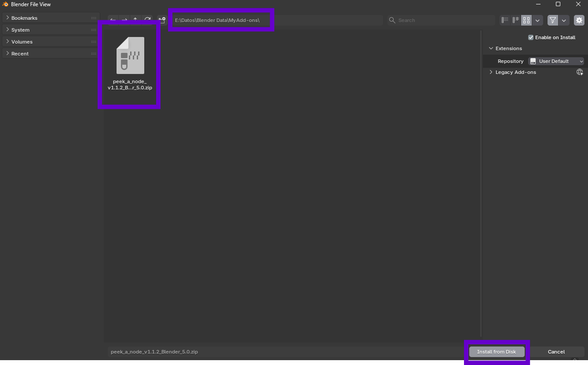Screen dimensions: 588x365
Task: Click Install from Disk button
Action: [497, 352]
